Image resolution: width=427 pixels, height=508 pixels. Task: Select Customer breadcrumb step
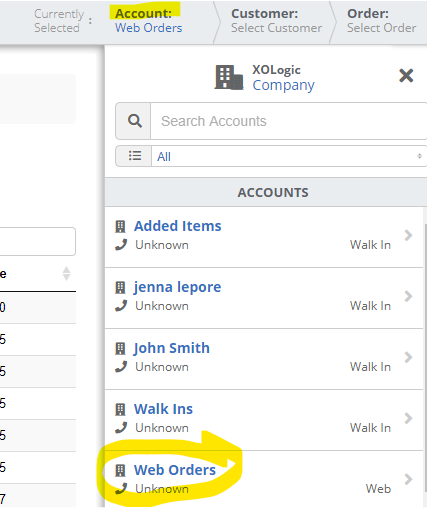[x=276, y=21]
